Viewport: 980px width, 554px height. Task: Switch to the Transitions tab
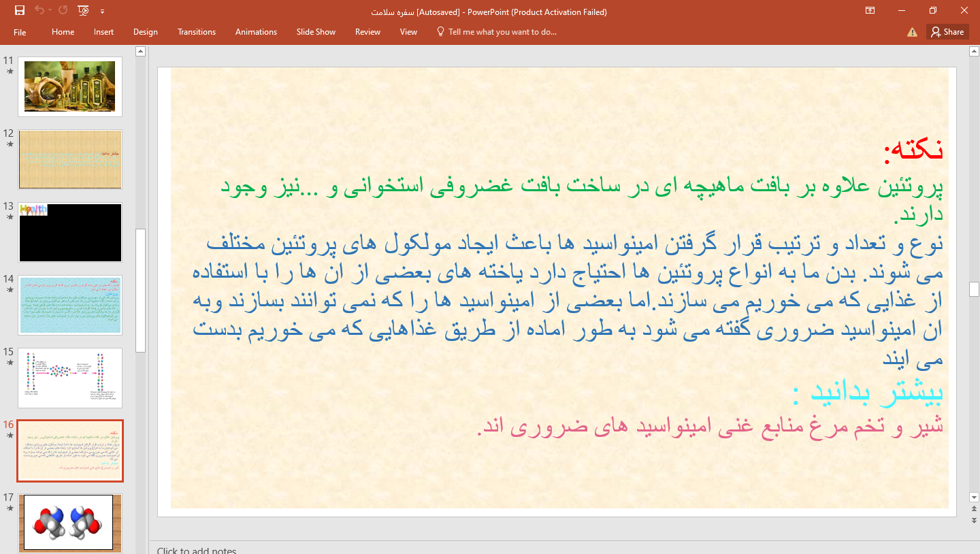tap(196, 32)
